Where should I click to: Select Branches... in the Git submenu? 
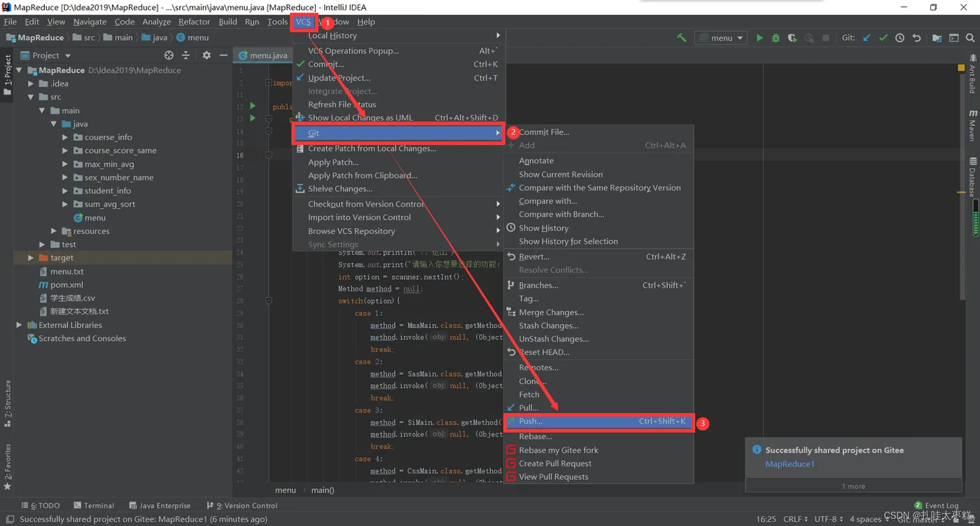pyautogui.click(x=598, y=285)
